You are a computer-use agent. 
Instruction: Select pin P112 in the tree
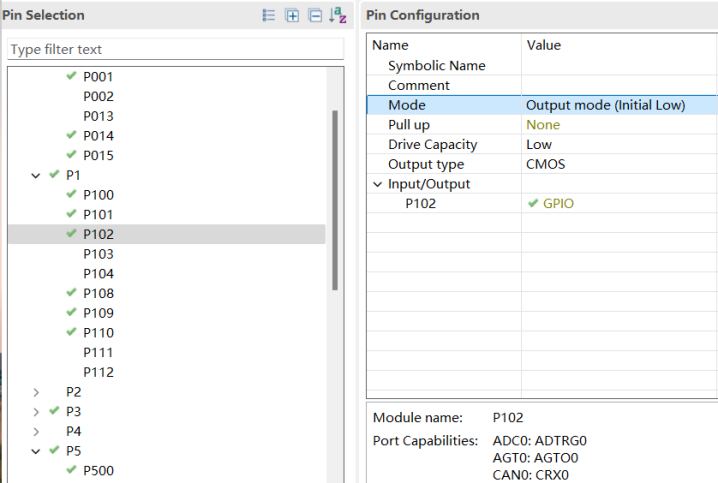(x=98, y=372)
